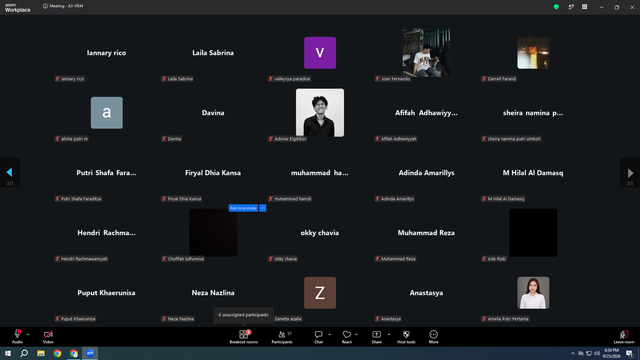Open Windows taskbar search
This screenshot has height=360, width=640.
24,353
